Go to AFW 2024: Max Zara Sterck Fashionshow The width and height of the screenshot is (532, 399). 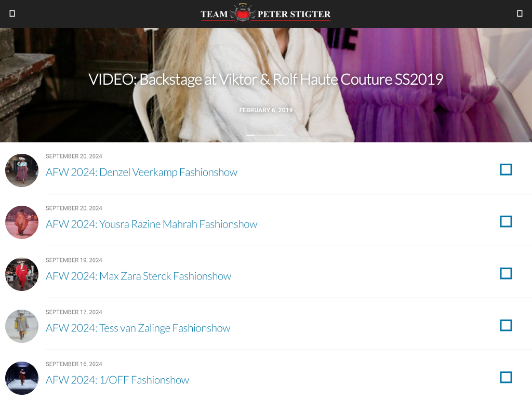138,276
